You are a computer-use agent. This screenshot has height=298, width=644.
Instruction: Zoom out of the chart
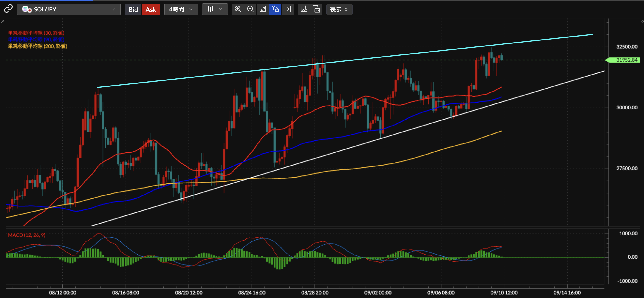[x=250, y=9]
